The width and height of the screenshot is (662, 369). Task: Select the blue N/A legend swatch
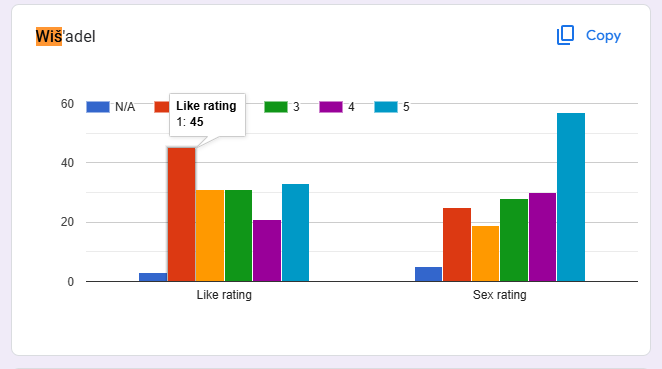(x=98, y=107)
